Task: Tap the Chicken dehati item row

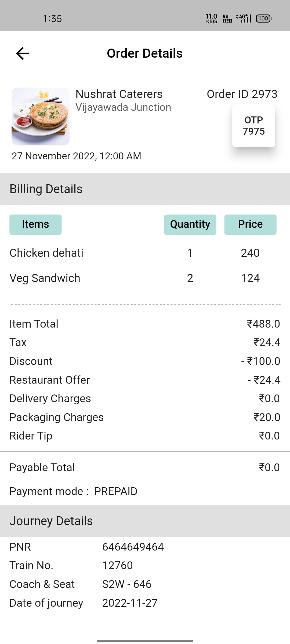Action: click(145, 253)
